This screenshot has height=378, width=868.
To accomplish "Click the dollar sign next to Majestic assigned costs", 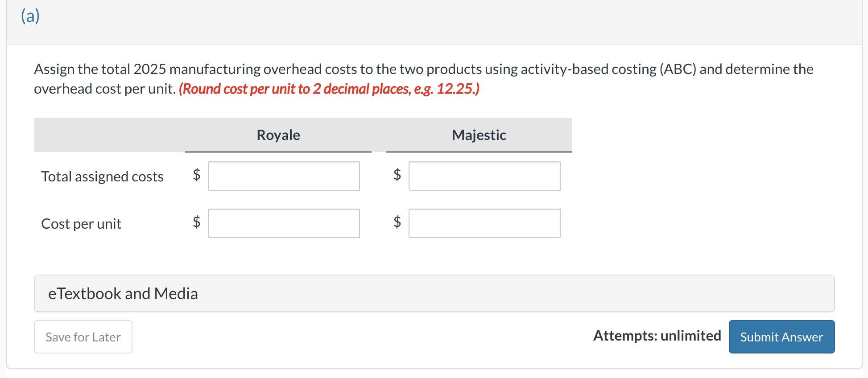I will pos(397,175).
